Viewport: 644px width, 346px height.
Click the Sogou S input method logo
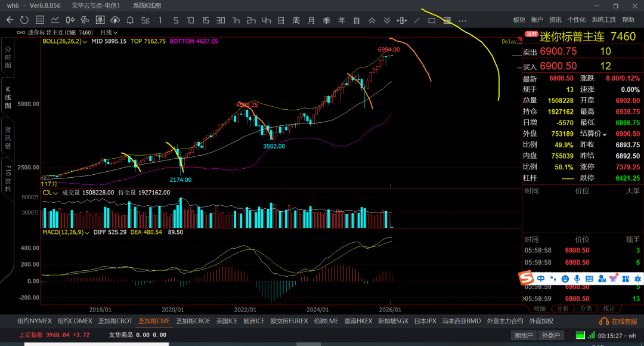coord(526,278)
